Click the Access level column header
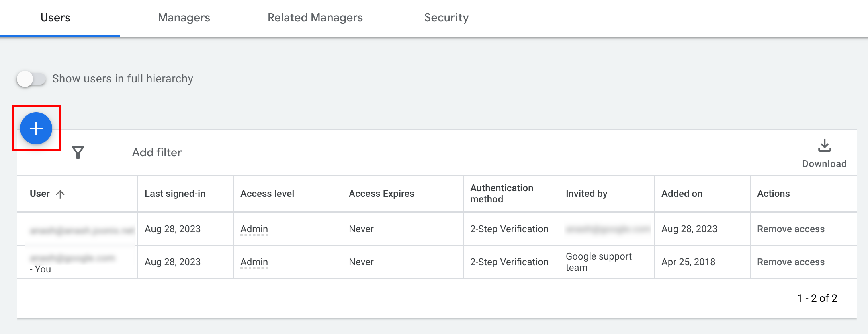The height and width of the screenshot is (334, 868). (267, 194)
